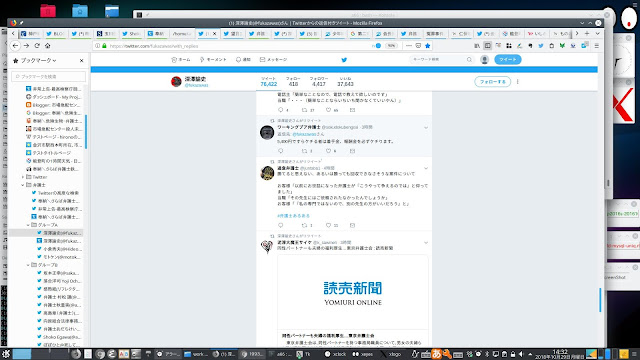Go to browser home page icon
Image resolution: width=640 pixels, height=360 pixels.
pos(48,46)
